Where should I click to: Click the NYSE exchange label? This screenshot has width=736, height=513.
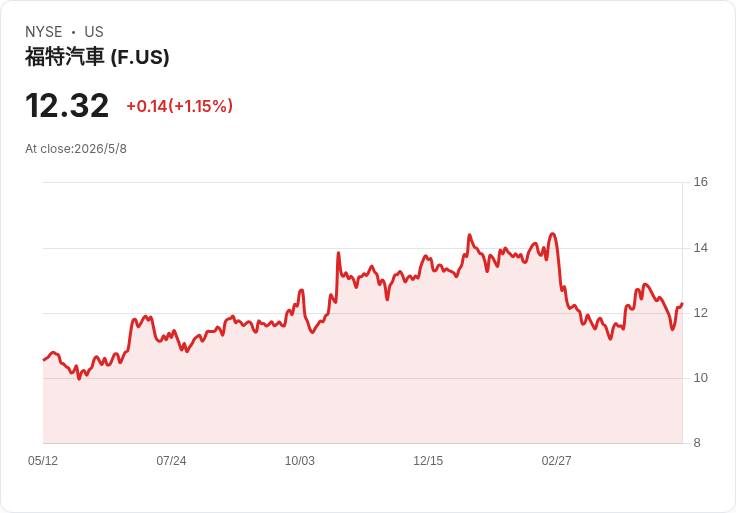point(44,32)
